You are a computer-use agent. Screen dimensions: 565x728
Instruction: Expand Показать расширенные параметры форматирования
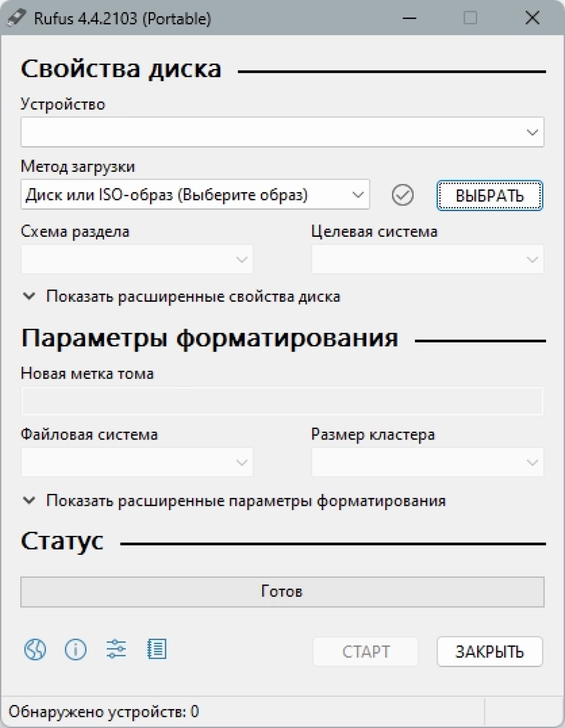click(234, 501)
